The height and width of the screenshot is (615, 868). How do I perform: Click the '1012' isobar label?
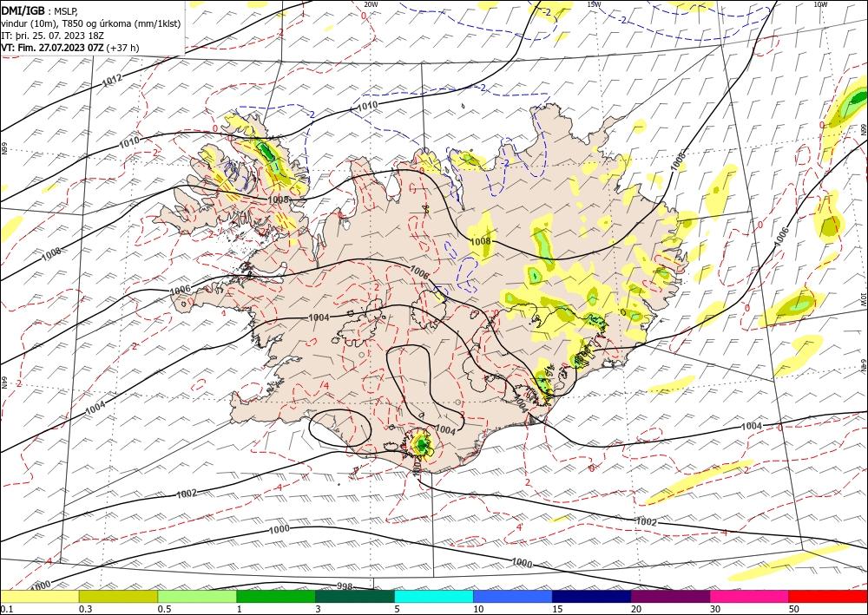[x=112, y=80]
